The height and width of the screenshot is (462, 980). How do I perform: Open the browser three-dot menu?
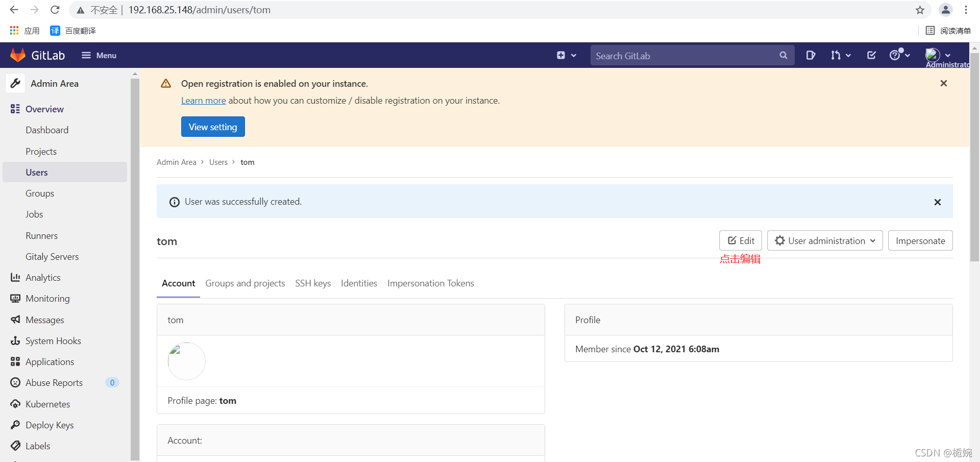click(x=966, y=10)
